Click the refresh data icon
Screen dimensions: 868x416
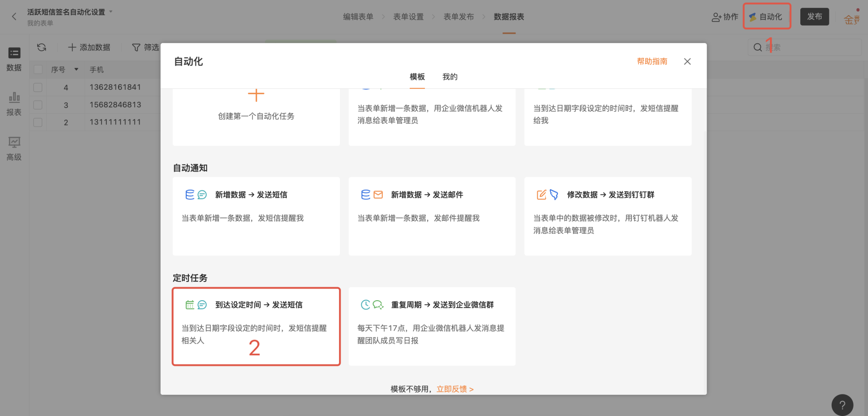pos(42,47)
